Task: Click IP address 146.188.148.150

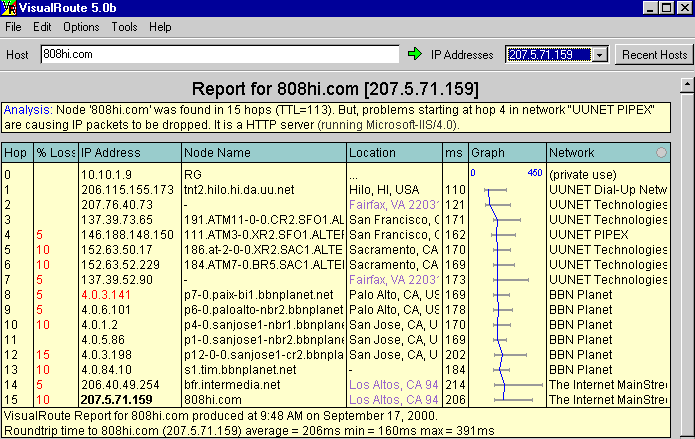Action: point(127,235)
